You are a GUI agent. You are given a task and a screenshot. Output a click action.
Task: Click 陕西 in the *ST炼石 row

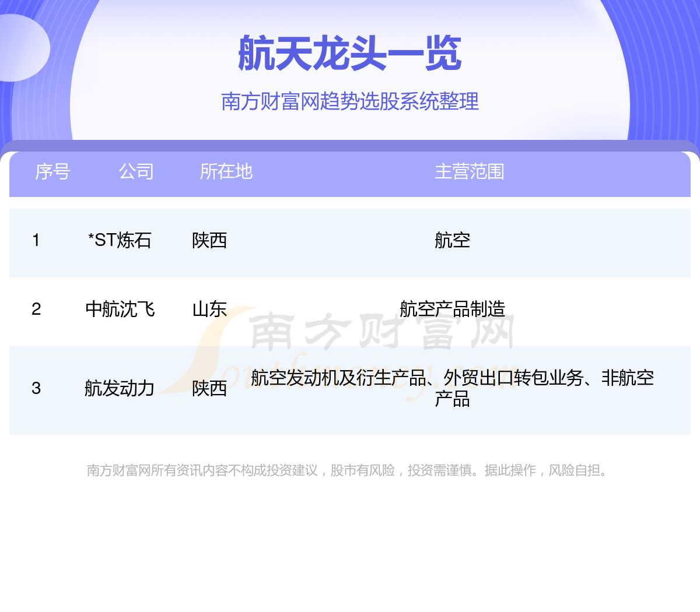pos(209,240)
